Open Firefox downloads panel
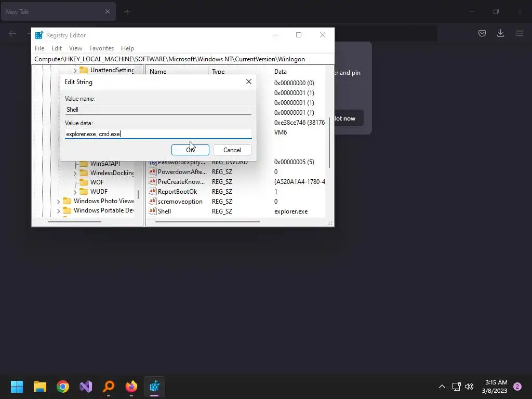532x399 pixels. click(x=500, y=33)
